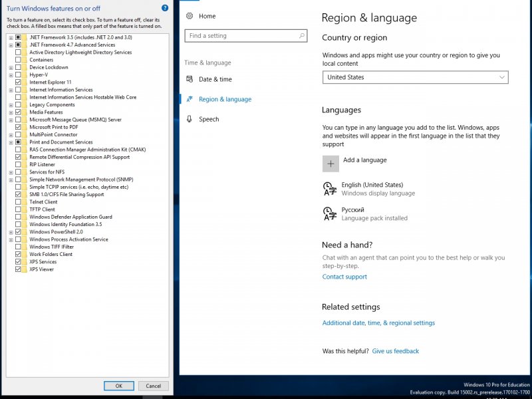
Task: Click the help question mark icon
Action: pos(165,8)
